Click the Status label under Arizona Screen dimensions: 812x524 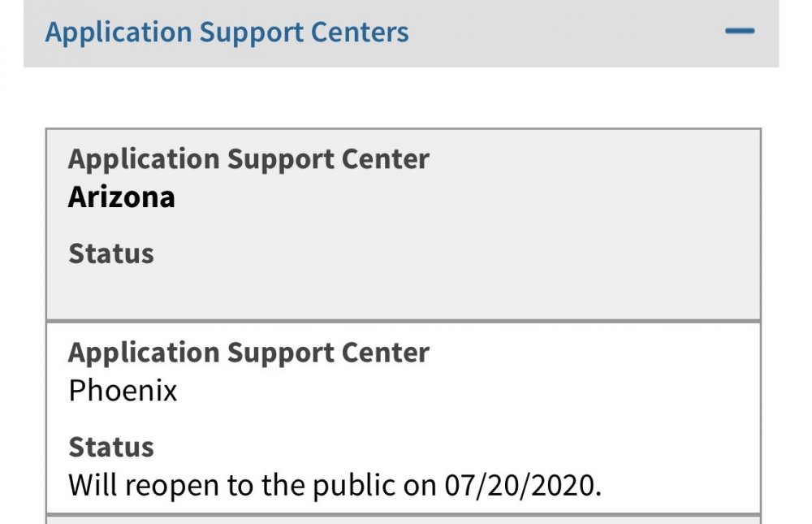[x=111, y=253]
